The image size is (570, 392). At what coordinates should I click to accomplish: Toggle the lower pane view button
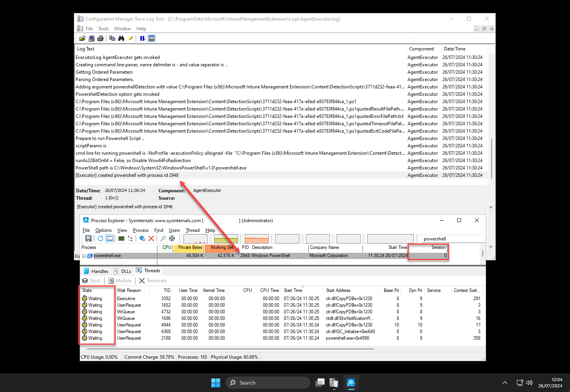tap(110, 238)
